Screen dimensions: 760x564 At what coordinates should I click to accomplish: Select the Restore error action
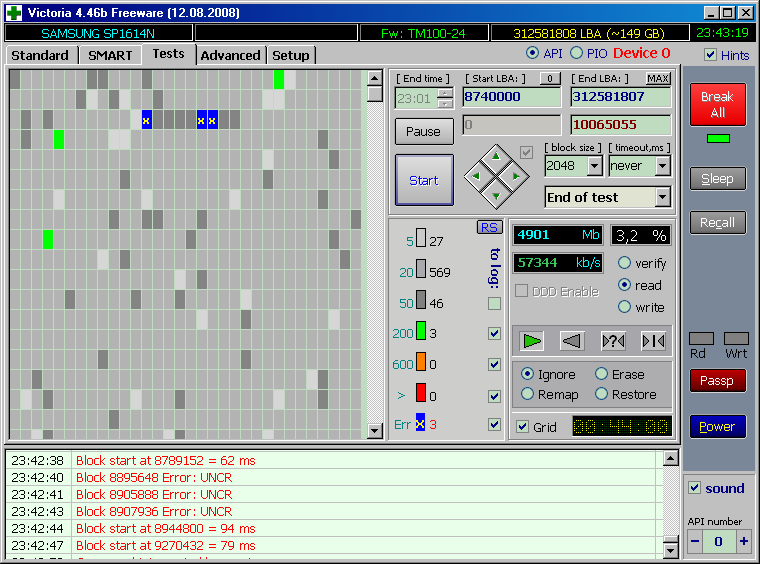(x=602, y=394)
